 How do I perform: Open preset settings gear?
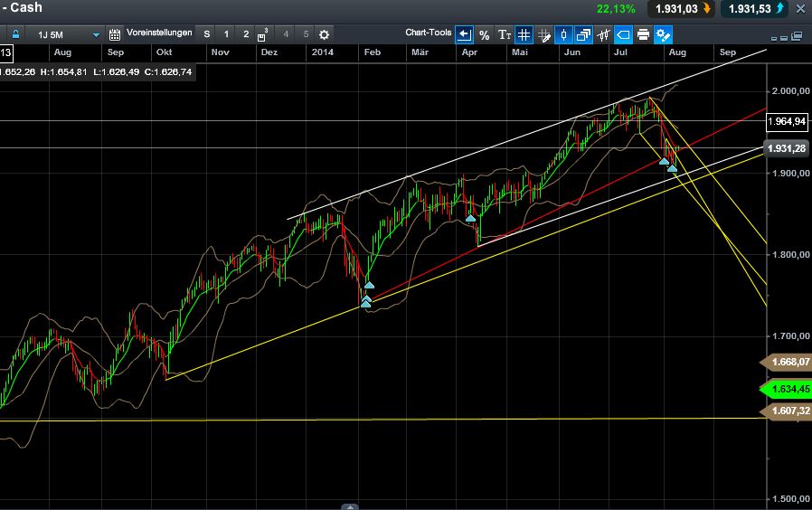click(325, 34)
